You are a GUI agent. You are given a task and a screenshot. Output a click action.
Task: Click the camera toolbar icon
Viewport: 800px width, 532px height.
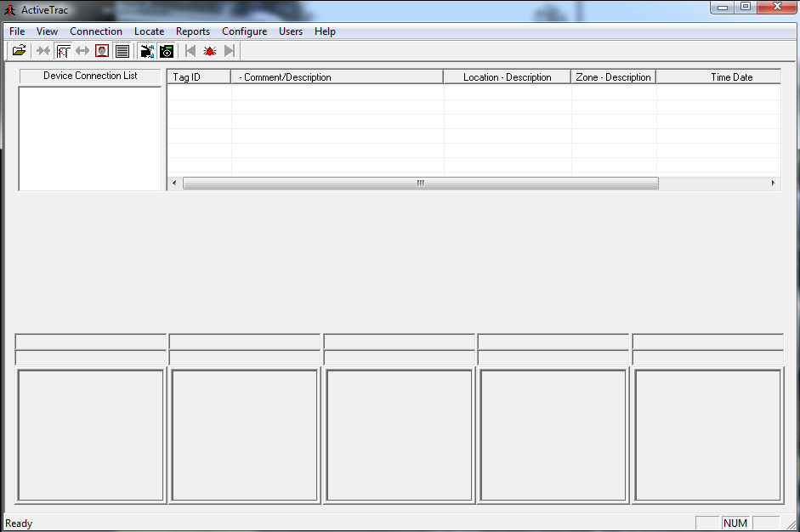pos(167,50)
